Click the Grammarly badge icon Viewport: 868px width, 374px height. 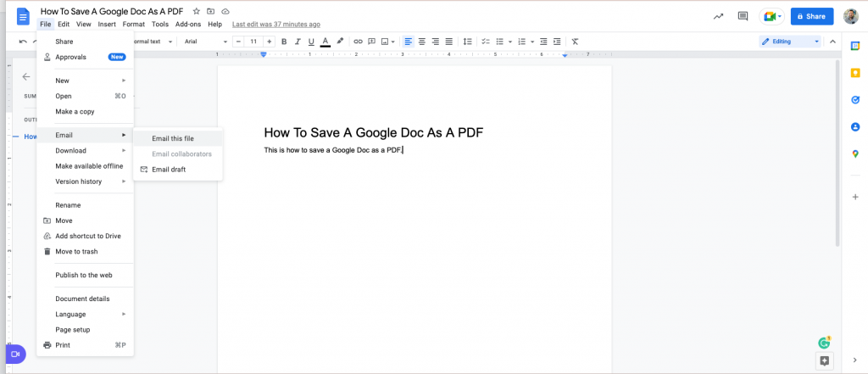[x=824, y=343]
